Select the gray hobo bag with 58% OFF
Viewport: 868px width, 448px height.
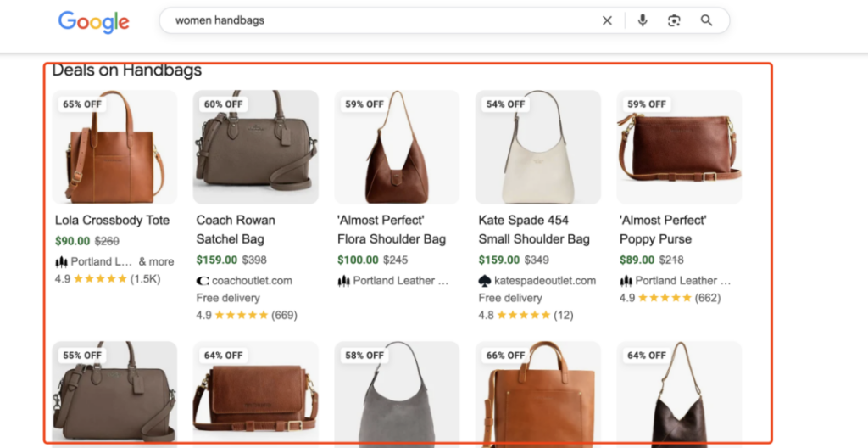click(x=397, y=394)
